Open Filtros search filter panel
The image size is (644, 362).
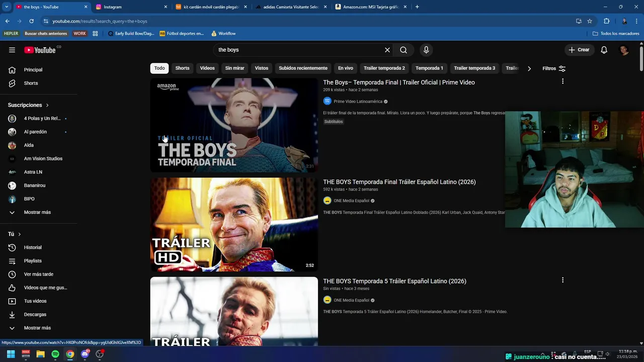point(554,68)
